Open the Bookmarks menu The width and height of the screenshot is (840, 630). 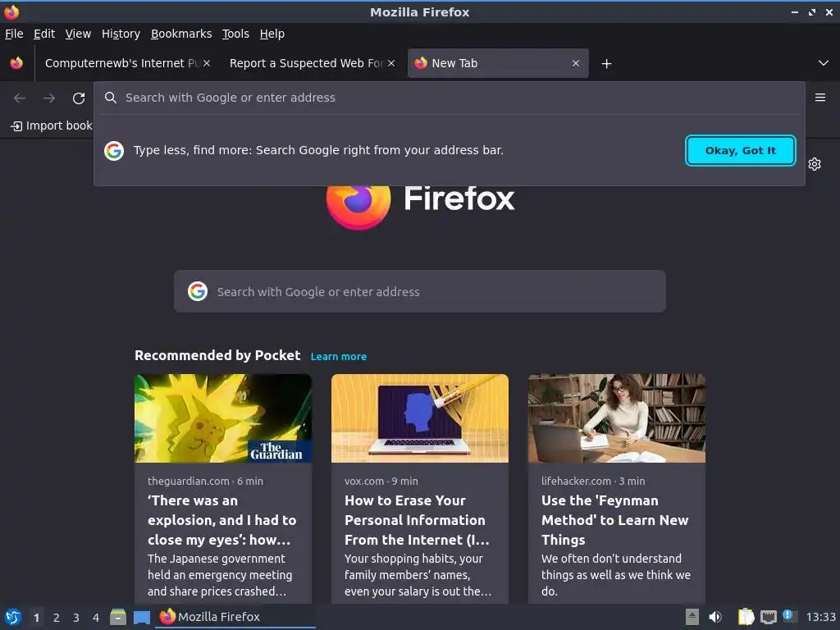pos(181,34)
